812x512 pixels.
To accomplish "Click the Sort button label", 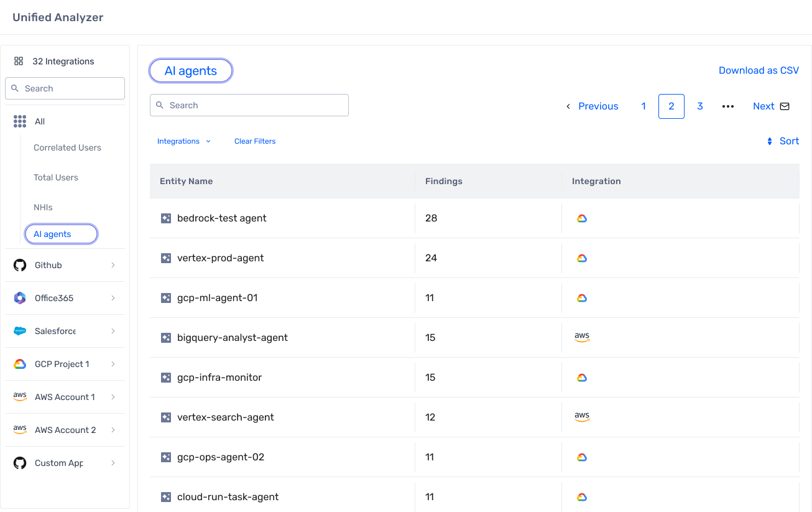I will pos(789,141).
